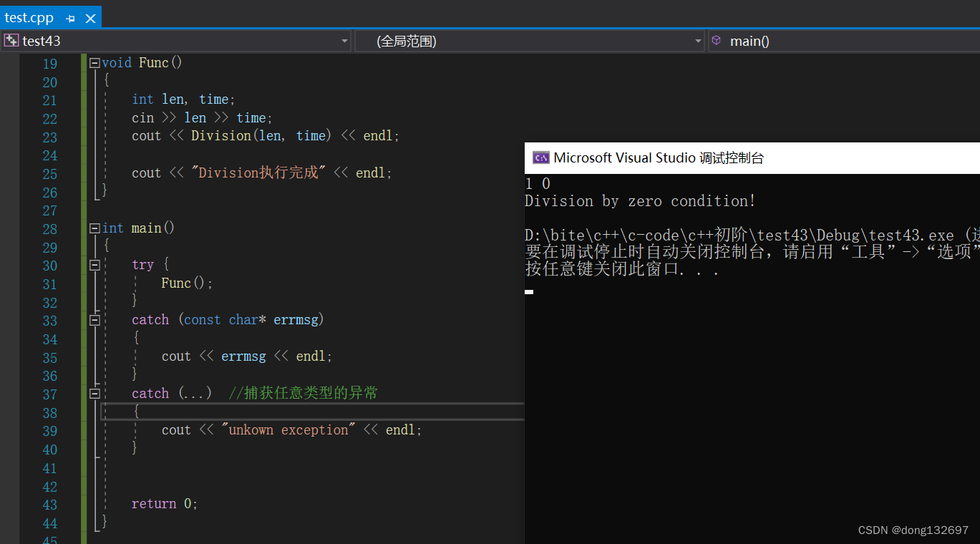This screenshot has width=980, height=544.
Task: Collapse the try block at line 30
Action: [94, 265]
